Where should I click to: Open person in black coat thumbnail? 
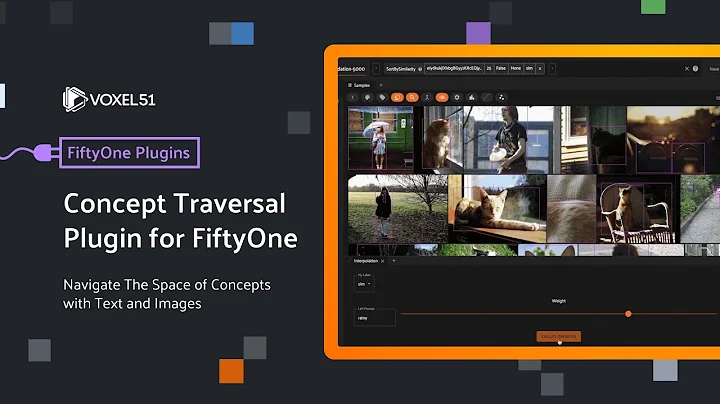tap(398, 208)
